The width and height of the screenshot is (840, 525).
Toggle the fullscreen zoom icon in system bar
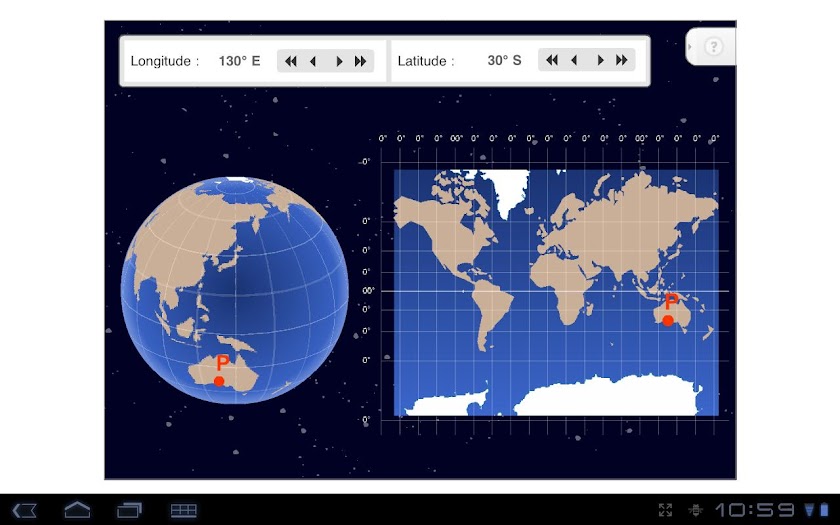click(x=665, y=509)
